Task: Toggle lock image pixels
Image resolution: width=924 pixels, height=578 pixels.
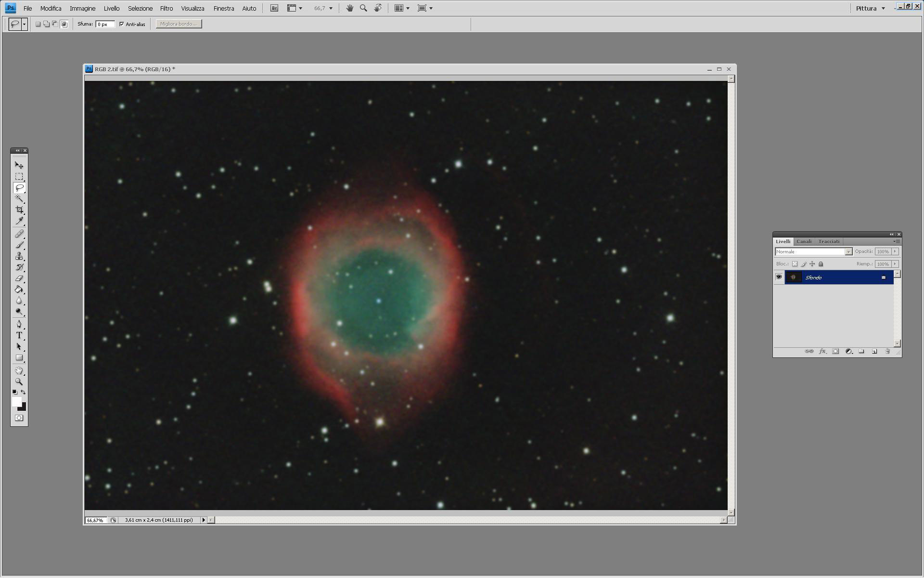Action: tap(803, 264)
